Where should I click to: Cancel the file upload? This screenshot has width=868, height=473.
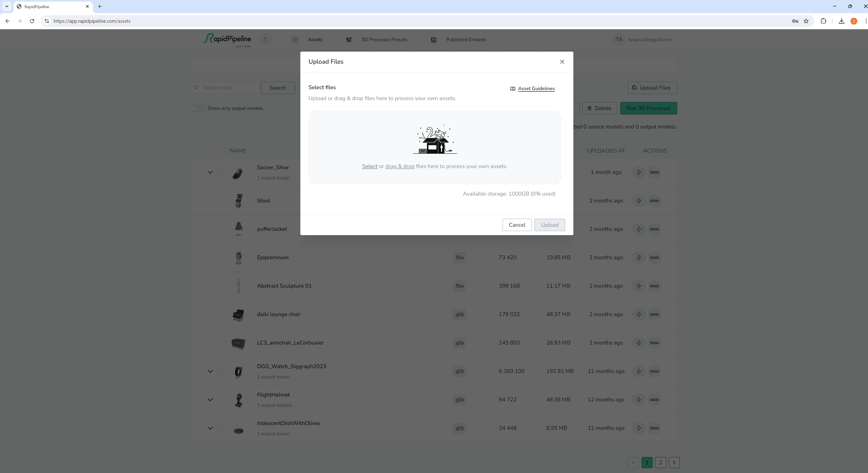click(516, 225)
